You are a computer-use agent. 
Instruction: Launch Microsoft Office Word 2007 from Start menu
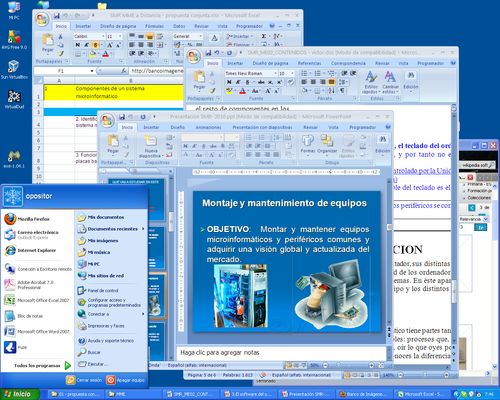[37, 331]
